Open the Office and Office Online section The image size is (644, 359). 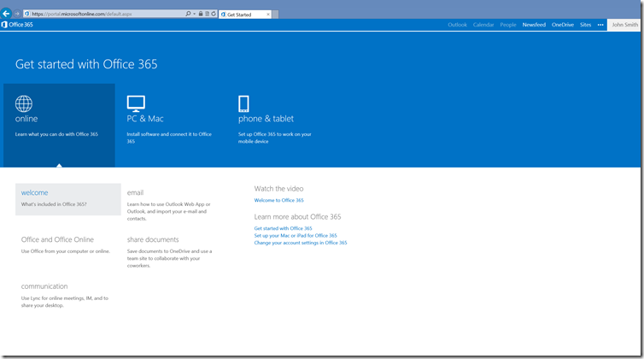pyautogui.click(x=57, y=239)
